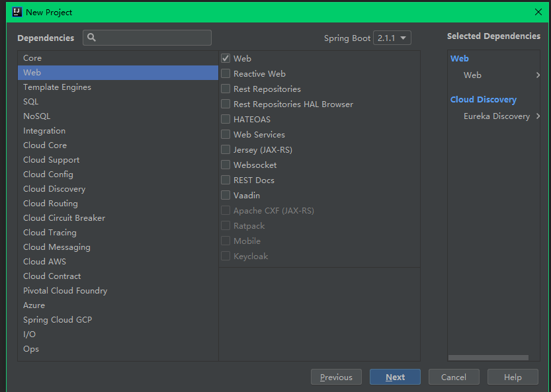Viewport: 551px width, 392px height.
Task: Uncheck the Web dependency checkbox
Action: 226,58
